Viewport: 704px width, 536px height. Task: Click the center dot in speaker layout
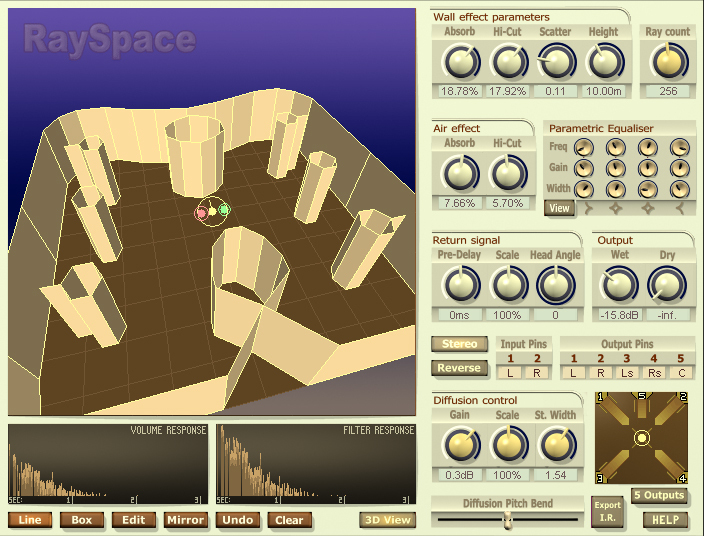(642, 438)
